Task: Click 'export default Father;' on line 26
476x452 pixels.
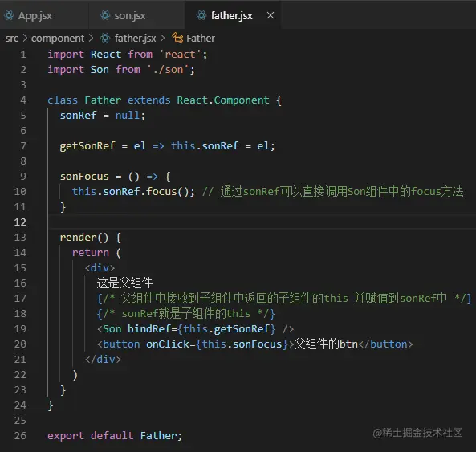Action: click(115, 436)
